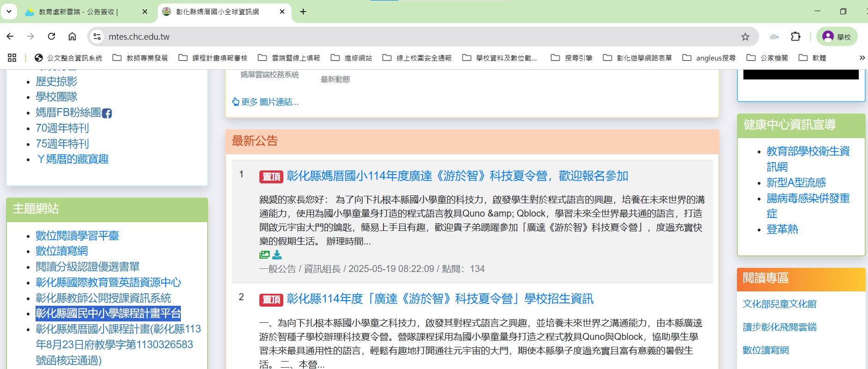The height and width of the screenshot is (369, 868).
Task: Open a new browser tab
Action: pyautogui.click(x=303, y=12)
